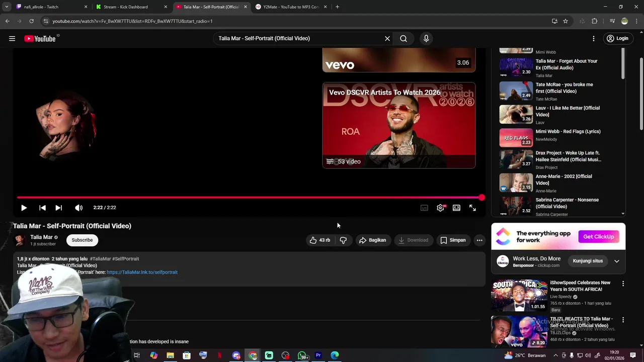
Task: Run the search with magnifier button
Action: tap(404, 38)
